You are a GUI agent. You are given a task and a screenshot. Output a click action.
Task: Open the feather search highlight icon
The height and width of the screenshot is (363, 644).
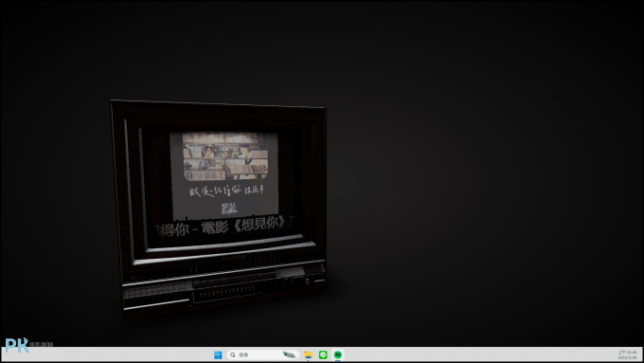[290, 354]
